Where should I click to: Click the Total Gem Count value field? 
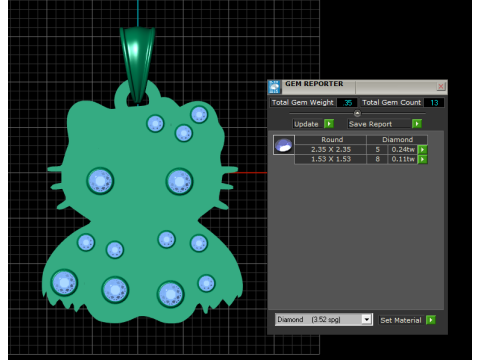(434, 103)
